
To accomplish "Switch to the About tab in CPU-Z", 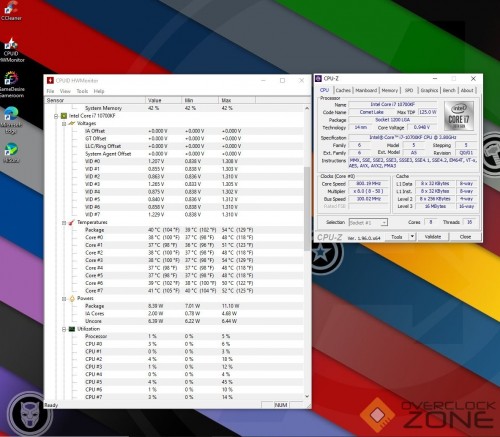I will pyautogui.click(x=467, y=90).
